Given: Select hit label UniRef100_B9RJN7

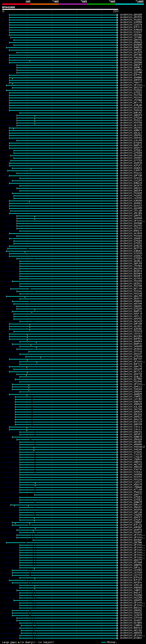Looking at the screenshot, I should point(131,113).
